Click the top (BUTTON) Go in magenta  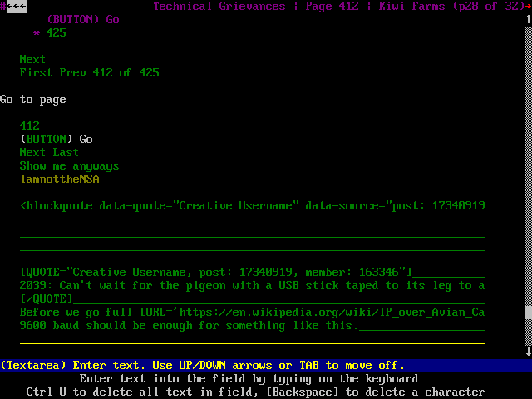[83, 19]
